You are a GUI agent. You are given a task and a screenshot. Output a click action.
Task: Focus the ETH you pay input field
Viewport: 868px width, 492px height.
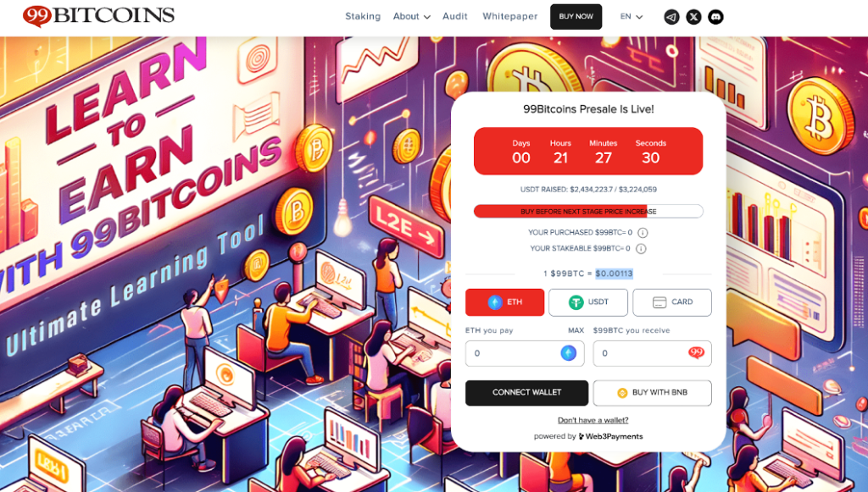525,353
